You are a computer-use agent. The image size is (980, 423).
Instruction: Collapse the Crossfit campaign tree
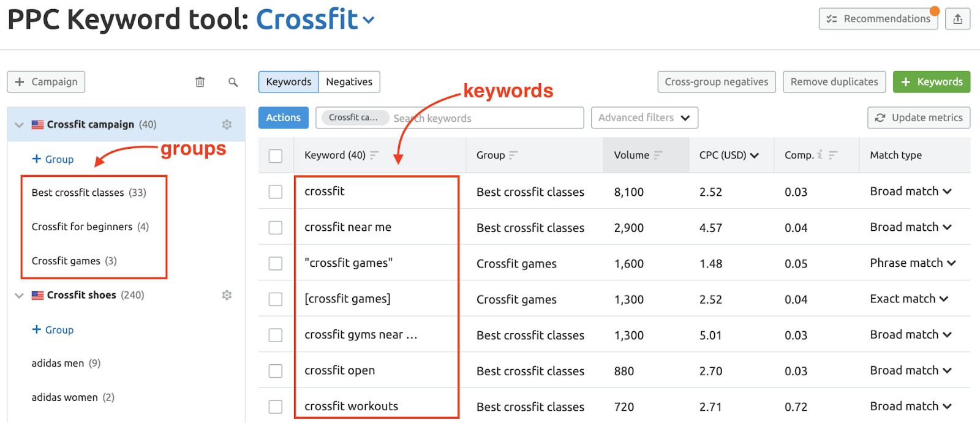pos(19,125)
